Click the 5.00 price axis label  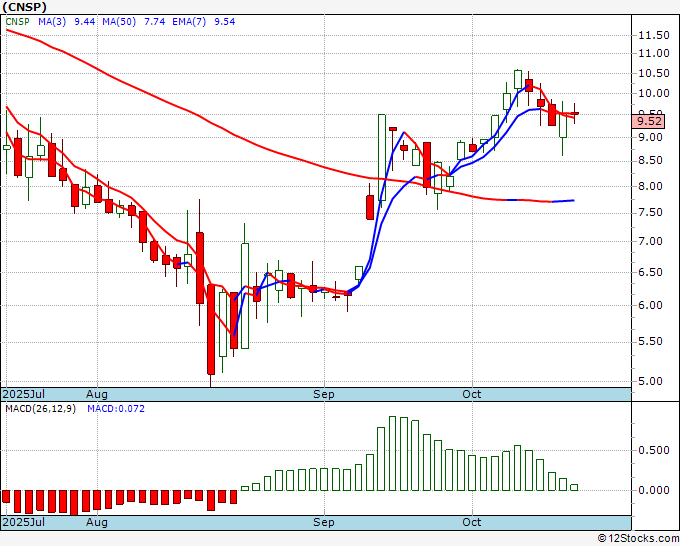click(650, 382)
